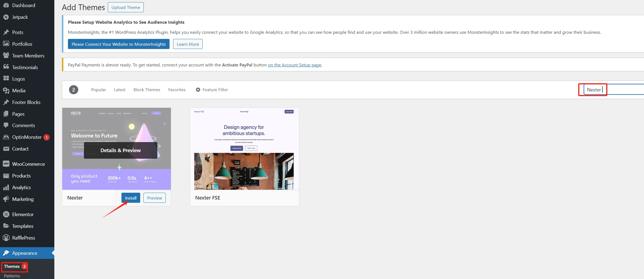Click the Nexter theme name label
This screenshot has width=644, height=279.
(75, 198)
